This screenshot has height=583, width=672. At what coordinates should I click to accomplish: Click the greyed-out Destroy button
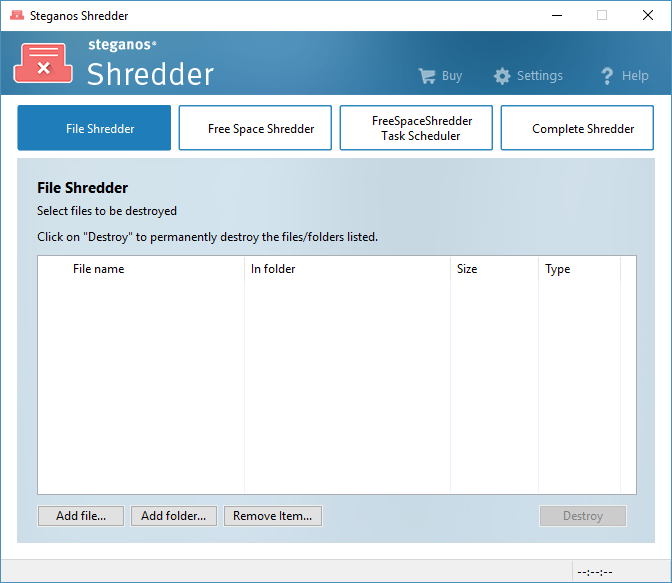(583, 516)
